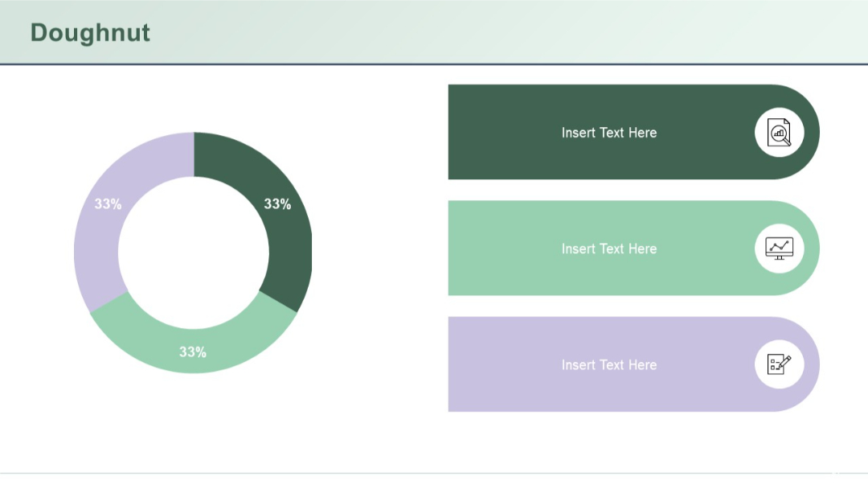The width and height of the screenshot is (868, 489).
Task: Select the trend line inside the monitor icon
Action: pos(778,245)
